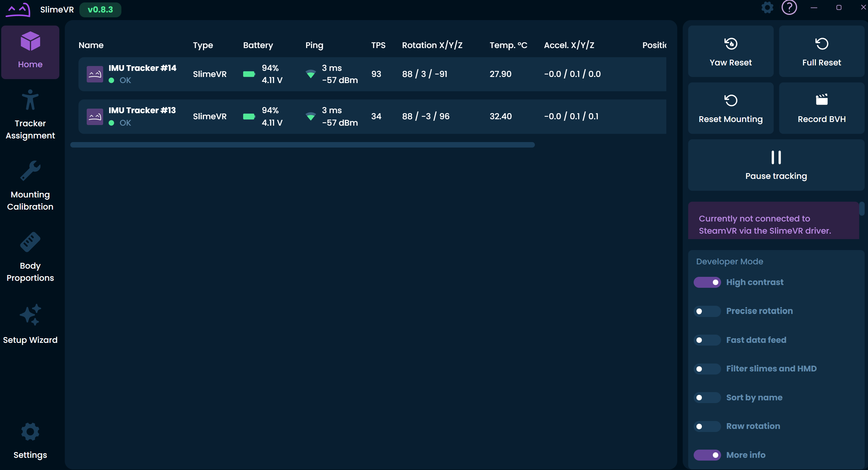Click the Yaw Reset icon

click(x=730, y=44)
